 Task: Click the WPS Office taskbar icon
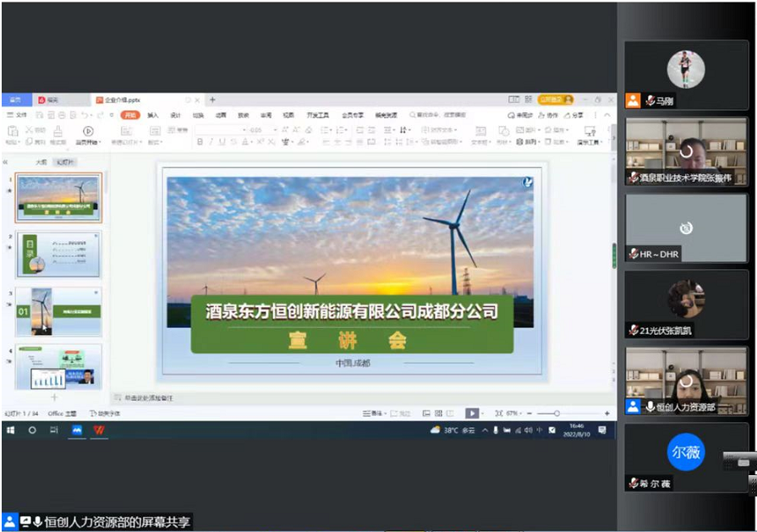pyautogui.click(x=99, y=431)
